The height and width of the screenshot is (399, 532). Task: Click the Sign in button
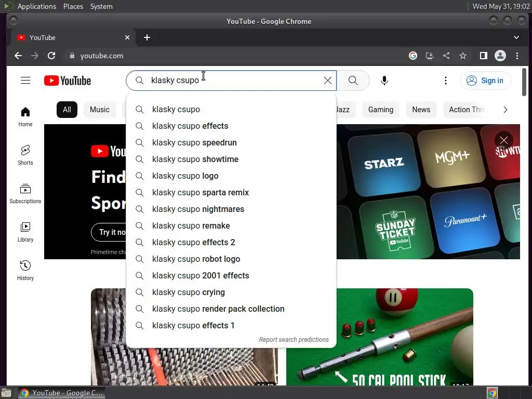[486, 81]
